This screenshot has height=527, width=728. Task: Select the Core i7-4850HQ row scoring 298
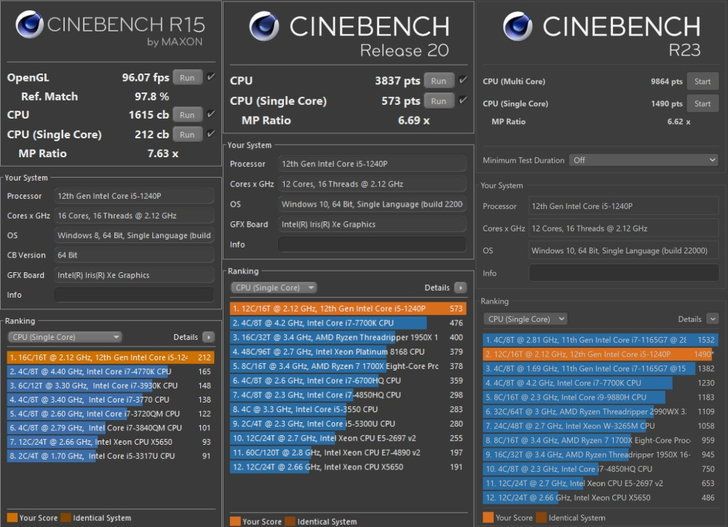(x=348, y=395)
